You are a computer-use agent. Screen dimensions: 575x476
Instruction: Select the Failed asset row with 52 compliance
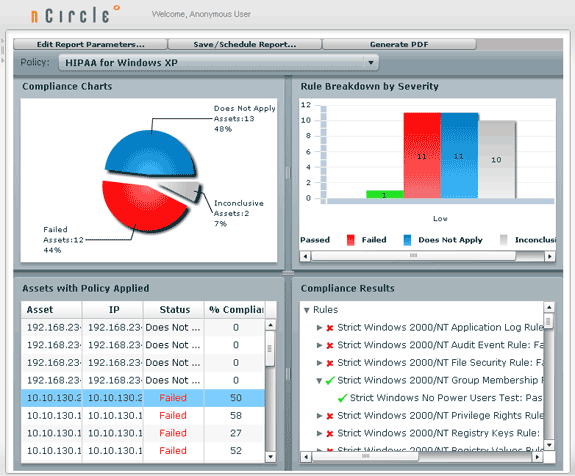coord(143,451)
